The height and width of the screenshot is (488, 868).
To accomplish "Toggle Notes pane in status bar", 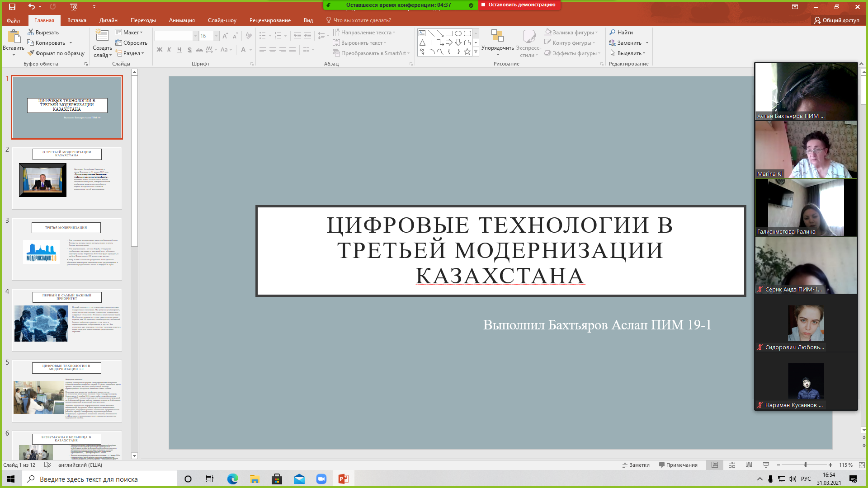I will coord(636,465).
